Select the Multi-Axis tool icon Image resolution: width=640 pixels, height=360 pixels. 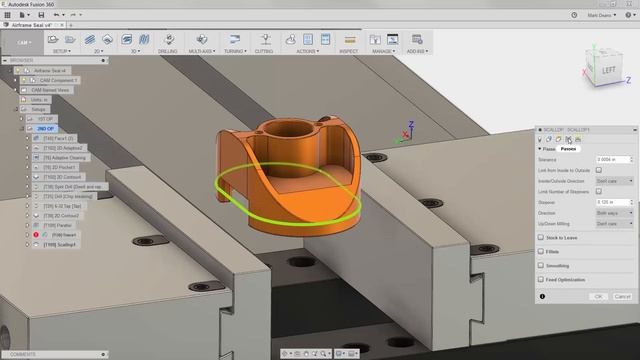[x=202, y=40]
